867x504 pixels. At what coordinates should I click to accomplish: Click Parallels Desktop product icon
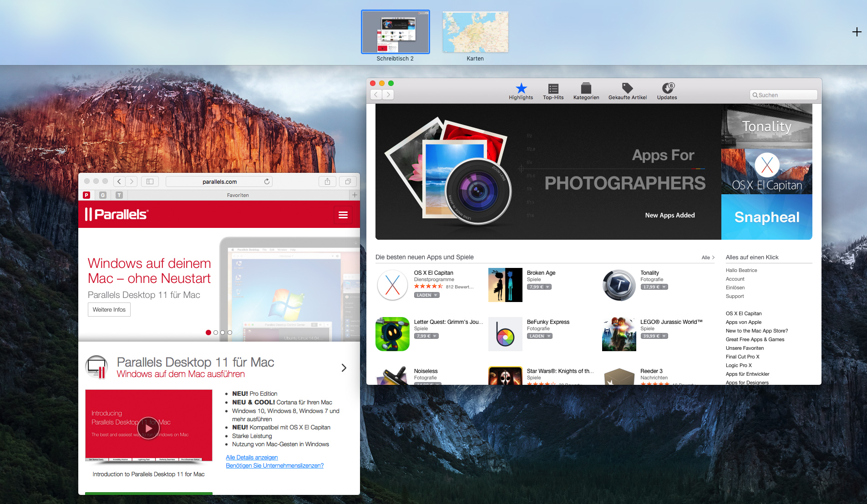point(96,368)
